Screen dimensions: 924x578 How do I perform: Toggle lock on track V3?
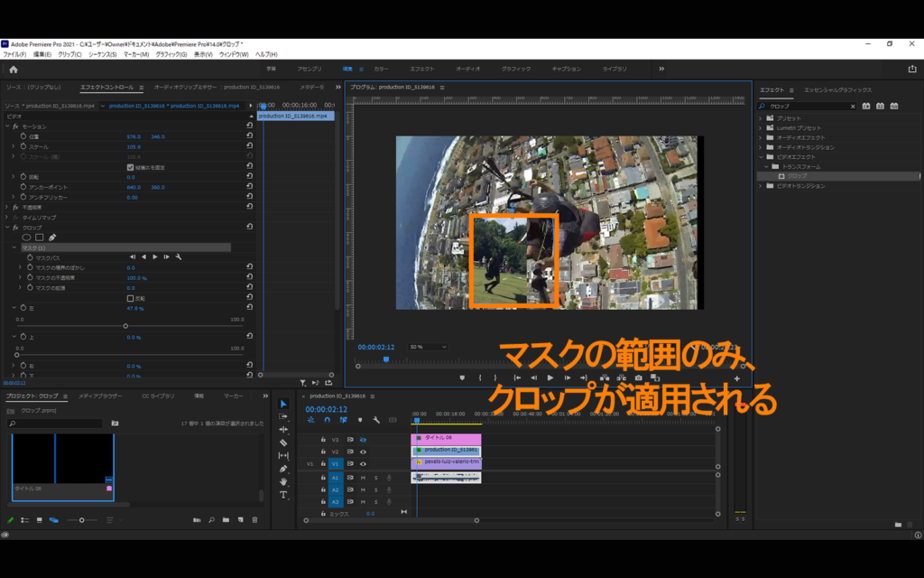pos(323,440)
